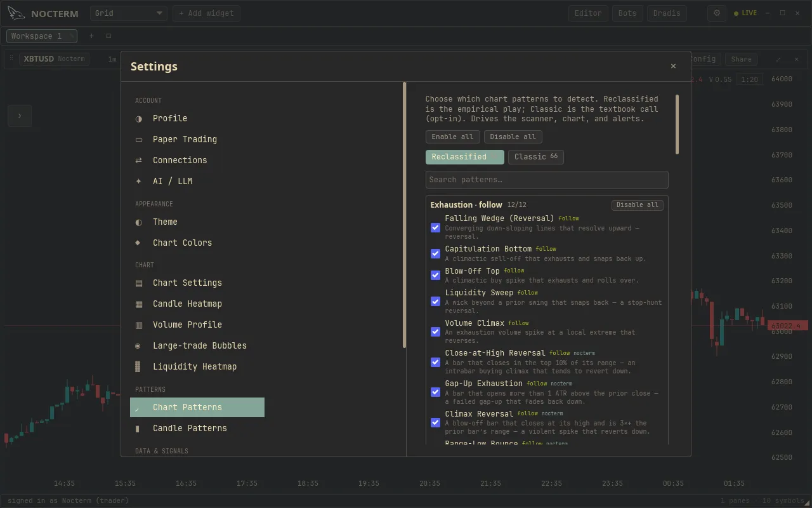Open Chart Settings section

click(197, 283)
